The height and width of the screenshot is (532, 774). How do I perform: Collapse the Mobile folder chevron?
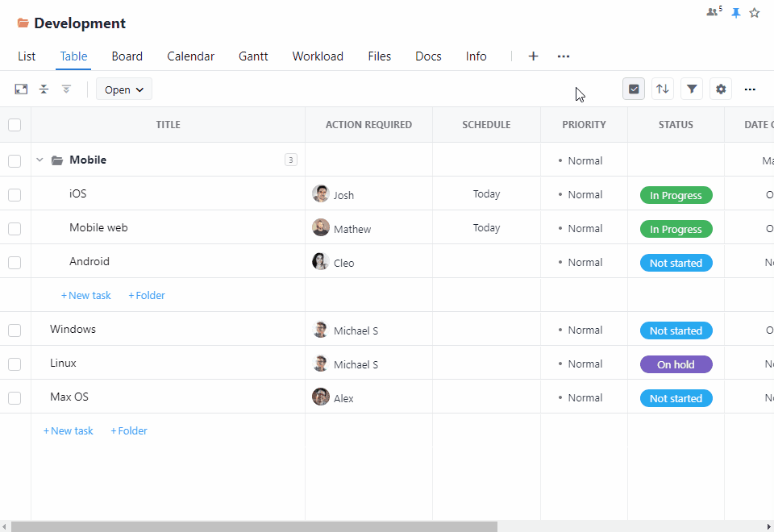[x=40, y=160]
